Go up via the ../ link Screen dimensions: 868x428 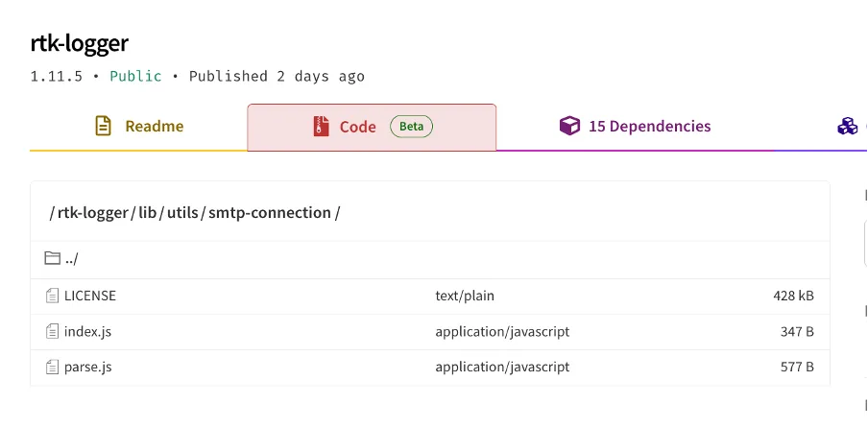(72, 259)
